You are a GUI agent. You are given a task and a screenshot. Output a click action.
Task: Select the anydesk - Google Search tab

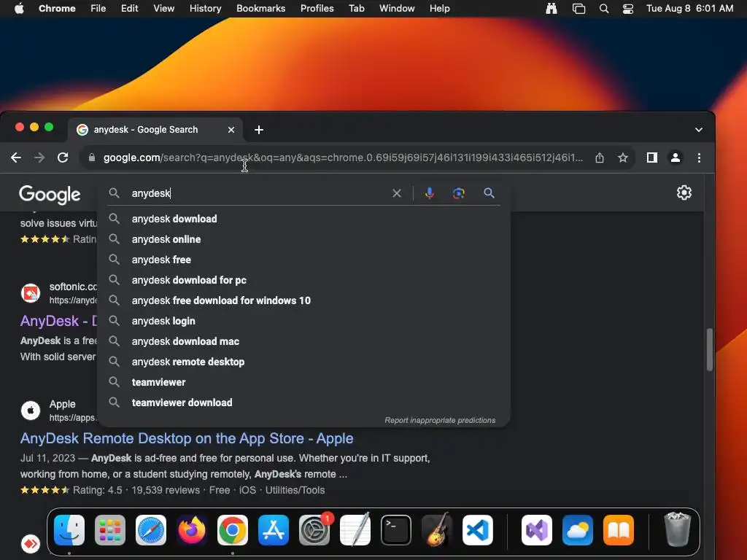click(x=155, y=130)
